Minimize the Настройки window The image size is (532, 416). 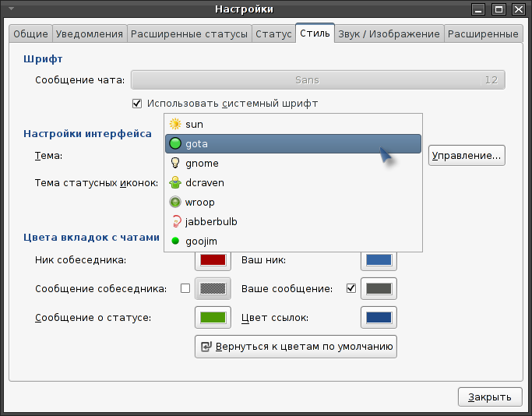click(478, 9)
